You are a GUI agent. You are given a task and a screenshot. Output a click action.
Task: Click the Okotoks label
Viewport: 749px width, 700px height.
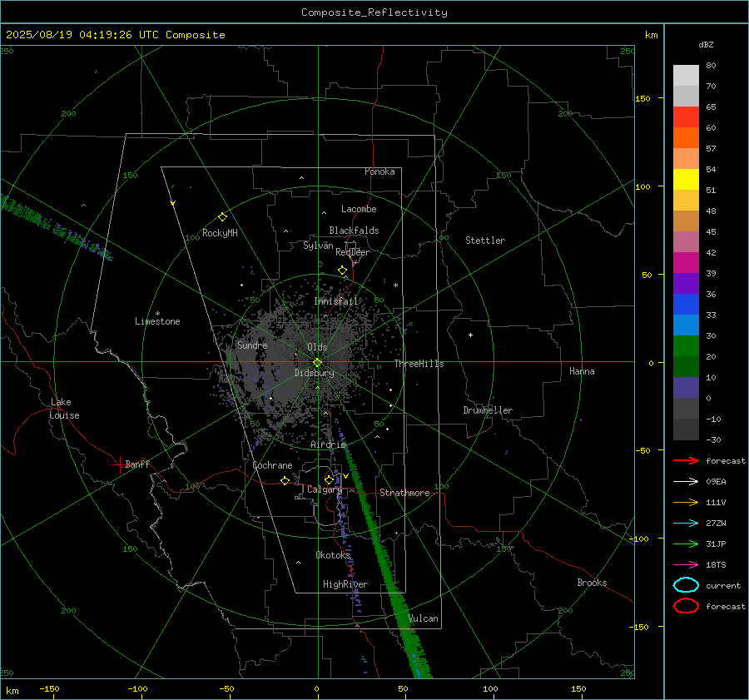pos(333,555)
